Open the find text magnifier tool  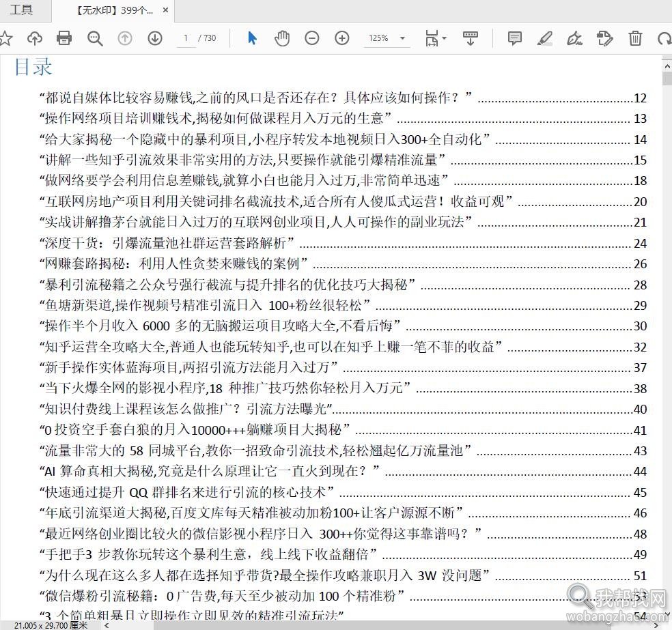click(95, 38)
